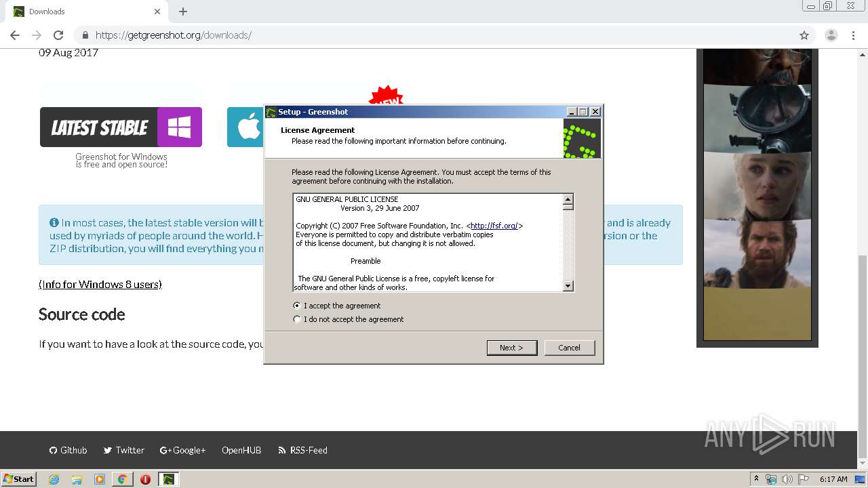
Task: Click the 'Source code' heading
Action: (x=82, y=314)
